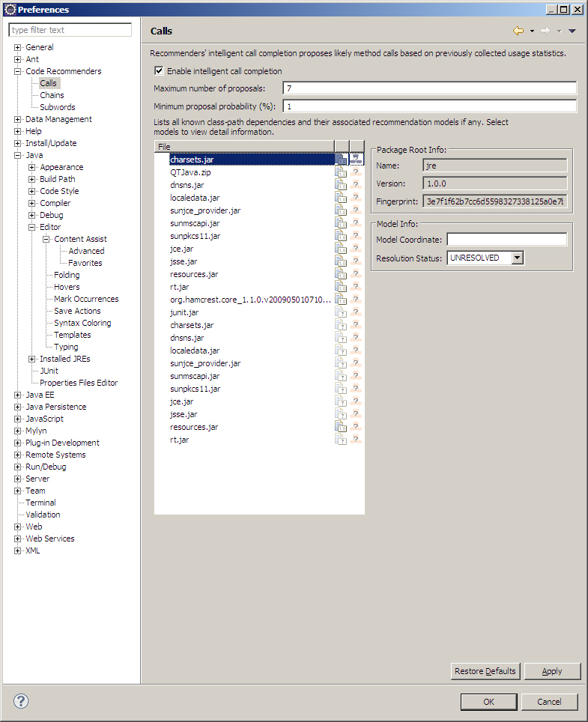Click model status icon for QTJava.zip row
Image resolution: width=588 pixels, height=722 pixels.
(356, 172)
